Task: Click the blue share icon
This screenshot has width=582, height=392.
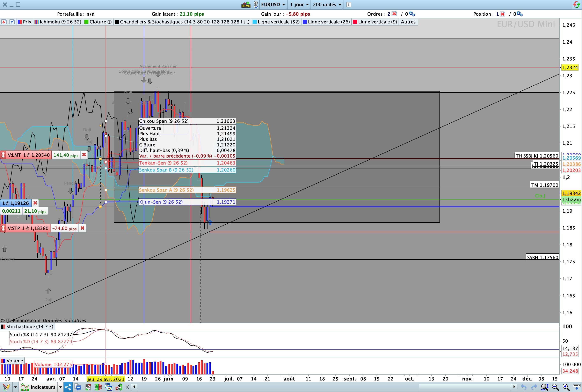Action: click(68, 387)
